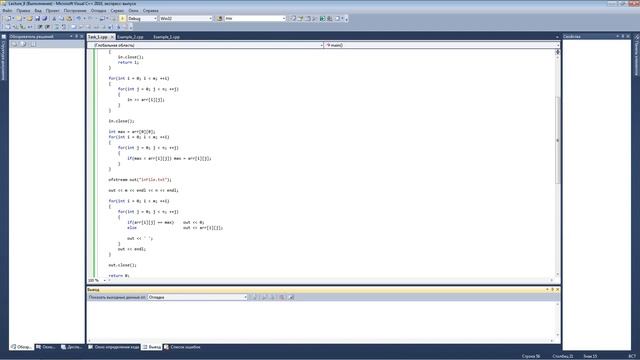Open the Проект menu

(x=52, y=11)
